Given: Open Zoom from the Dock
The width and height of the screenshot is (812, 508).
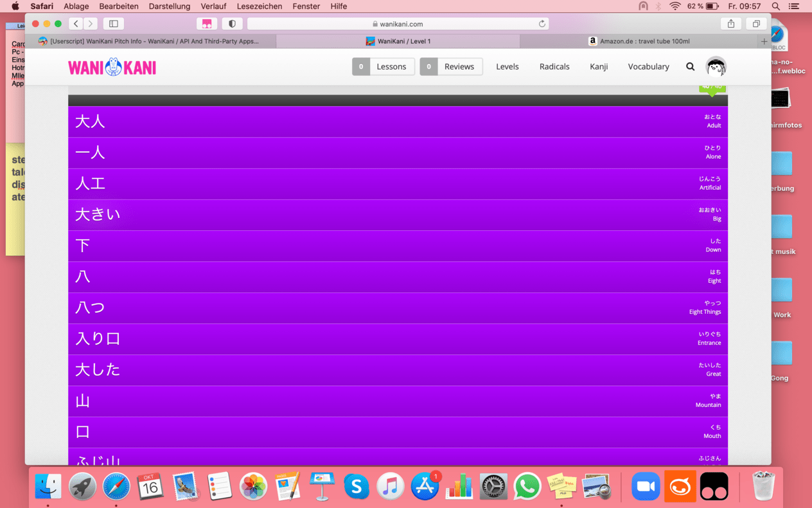Looking at the screenshot, I should 646,487.
